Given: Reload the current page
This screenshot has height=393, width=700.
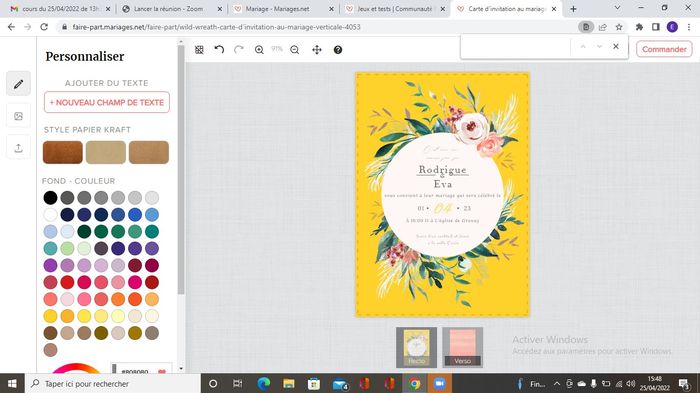Looking at the screenshot, I should 44,27.
